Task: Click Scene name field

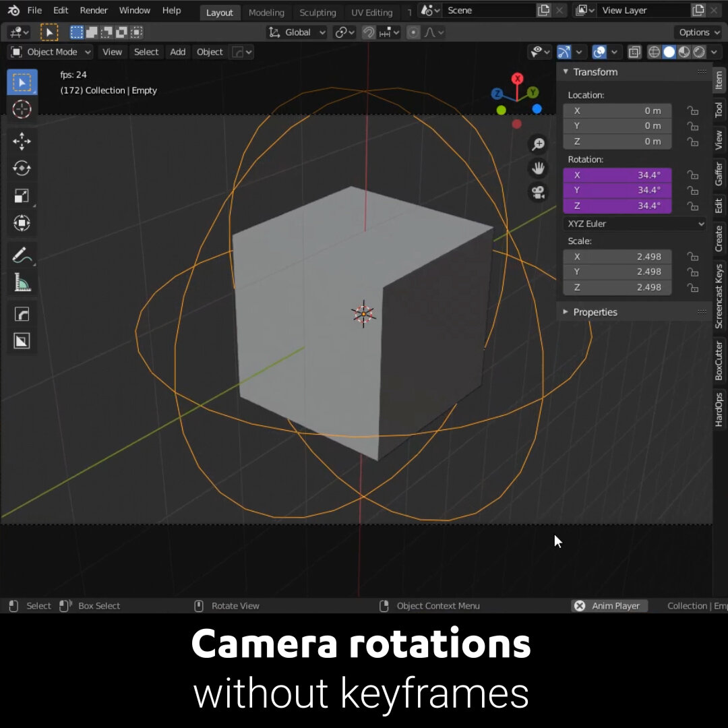Action: (x=489, y=10)
